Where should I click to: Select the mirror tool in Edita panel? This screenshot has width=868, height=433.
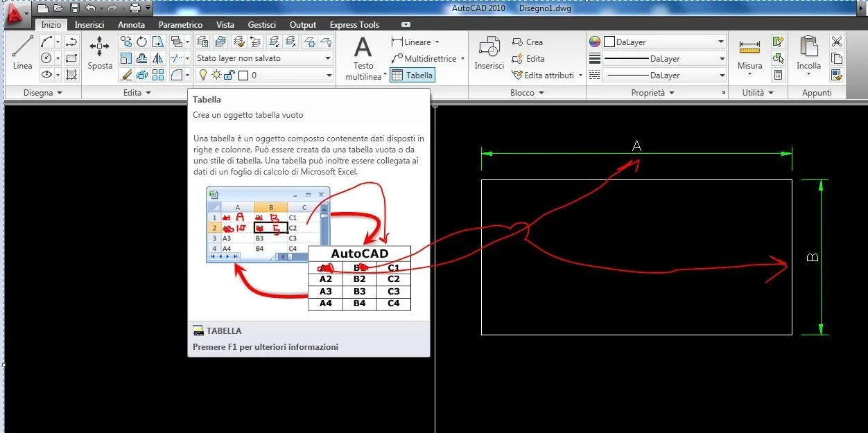click(158, 58)
